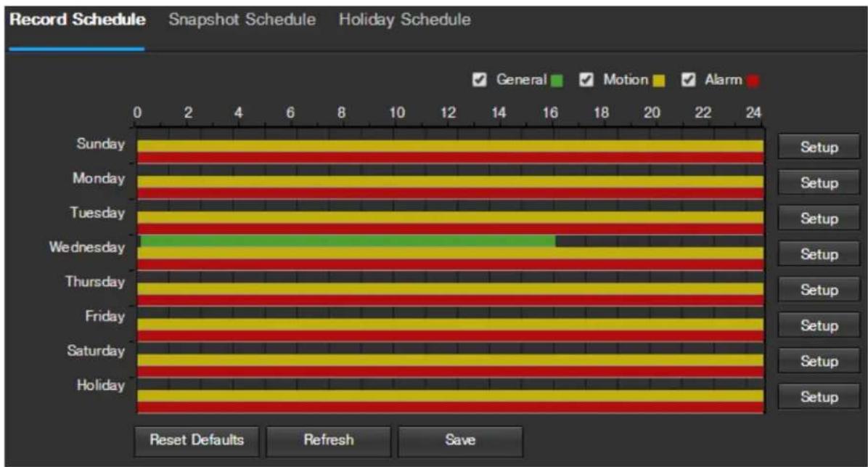Click Friday's yellow Motion bar
Screen dimensions: 868x467
[451, 324]
